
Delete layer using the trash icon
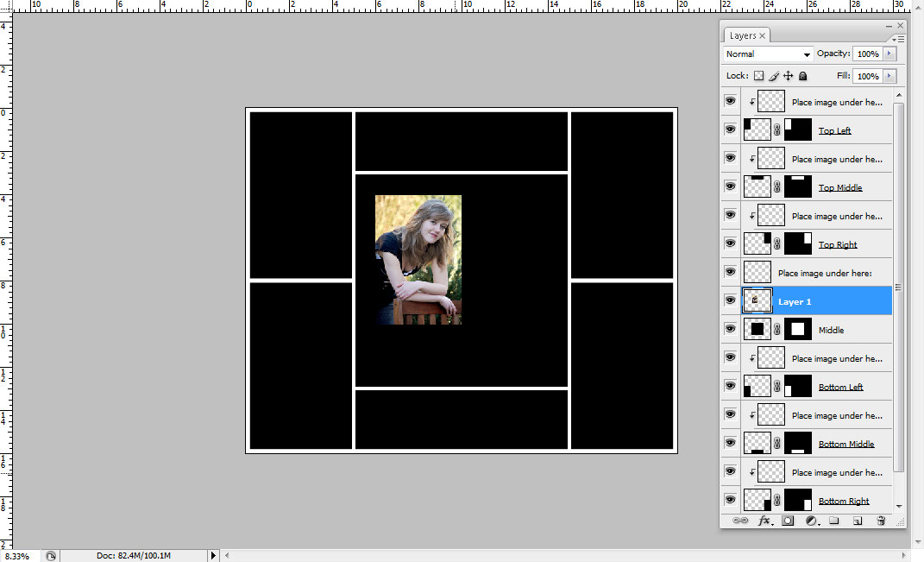pyautogui.click(x=881, y=521)
